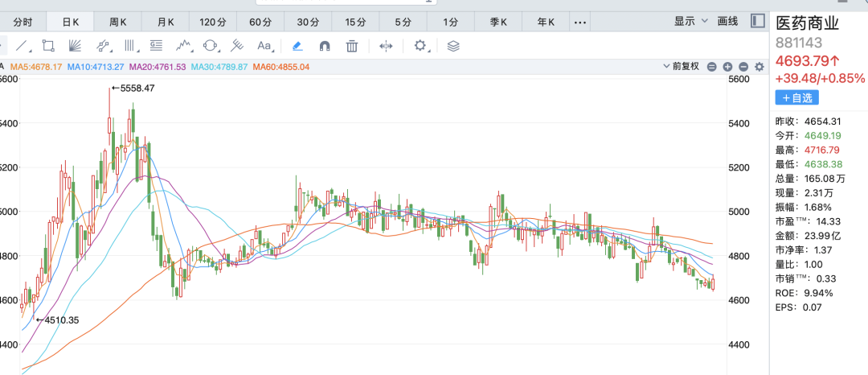Click the minus zoom-out circle icon
Screen dimensions: 868x375
coord(743,67)
